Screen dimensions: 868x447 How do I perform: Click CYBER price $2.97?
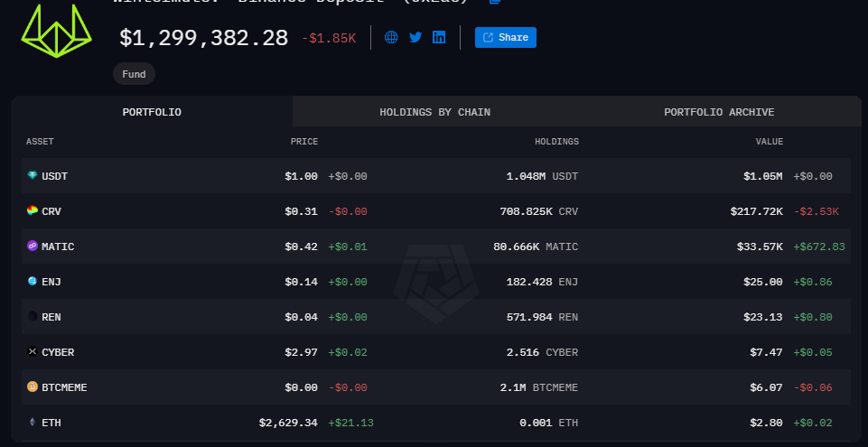click(x=301, y=352)
